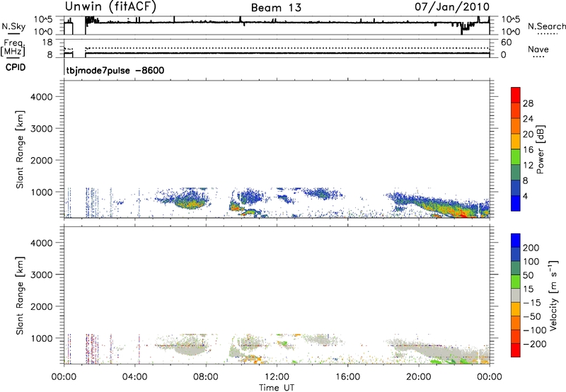Click the red swatch of the Power colorbar
This screenshot has width=566, height=392.
pyautogui.click(x=516, y=94)
